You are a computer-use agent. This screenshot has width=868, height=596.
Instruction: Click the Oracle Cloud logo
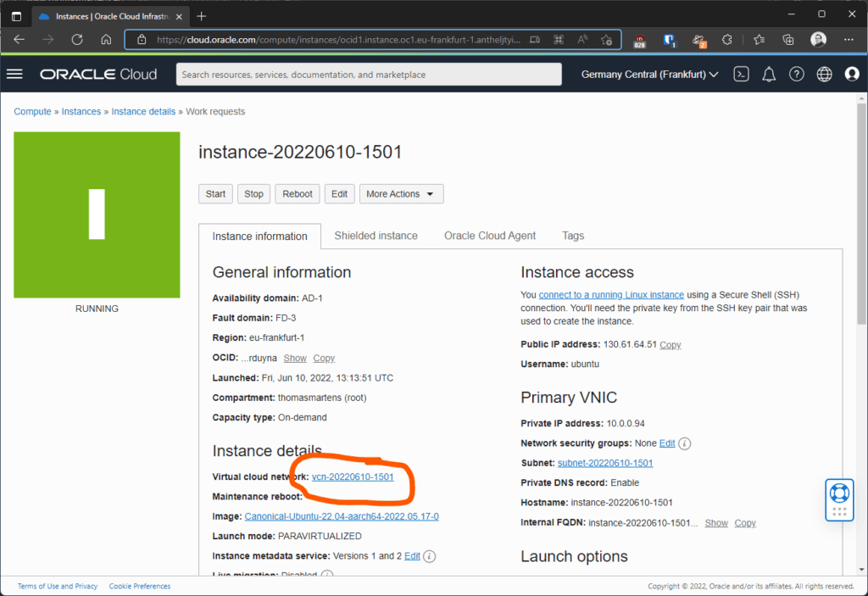click(x=97, y=74)
